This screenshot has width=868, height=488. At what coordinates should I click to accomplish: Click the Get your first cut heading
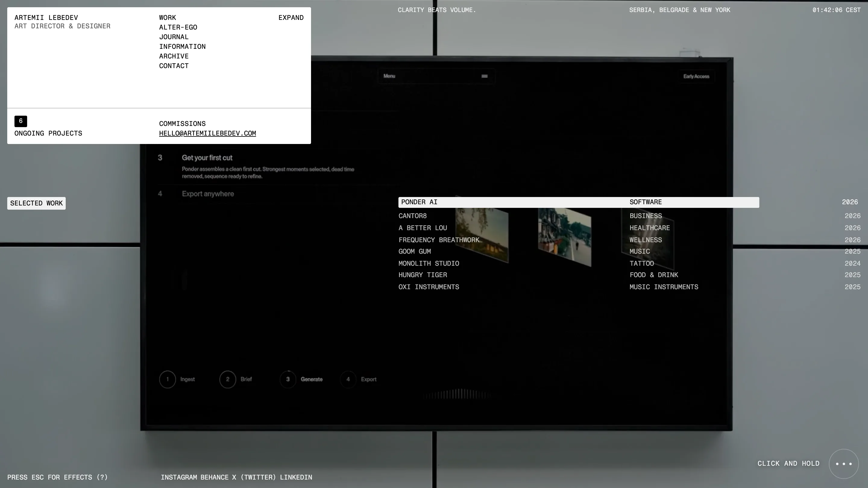[x=207, y=158]
